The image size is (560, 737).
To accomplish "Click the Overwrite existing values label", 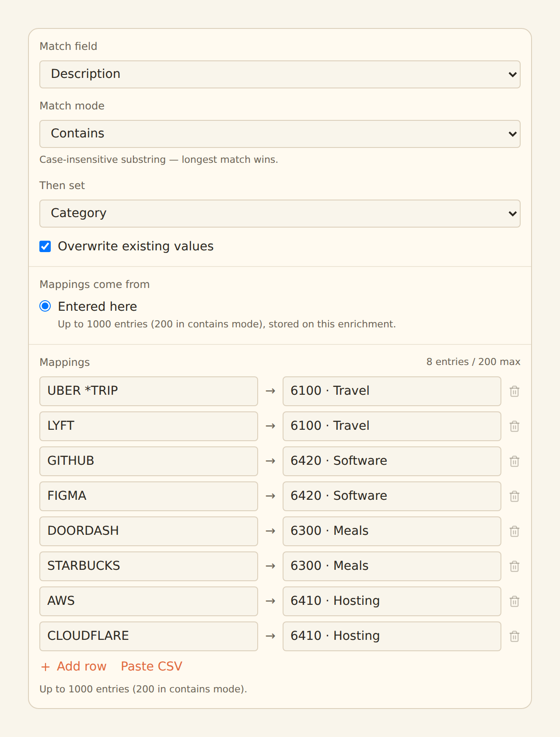I will (x=136, y=246).
